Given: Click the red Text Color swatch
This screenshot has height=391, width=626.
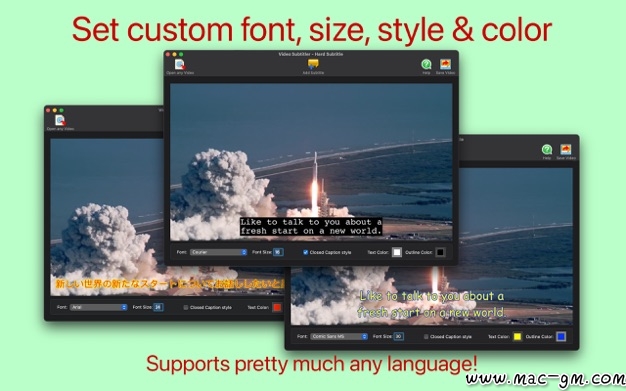Looking at the screenshot, I should click(x=277, y=307).
